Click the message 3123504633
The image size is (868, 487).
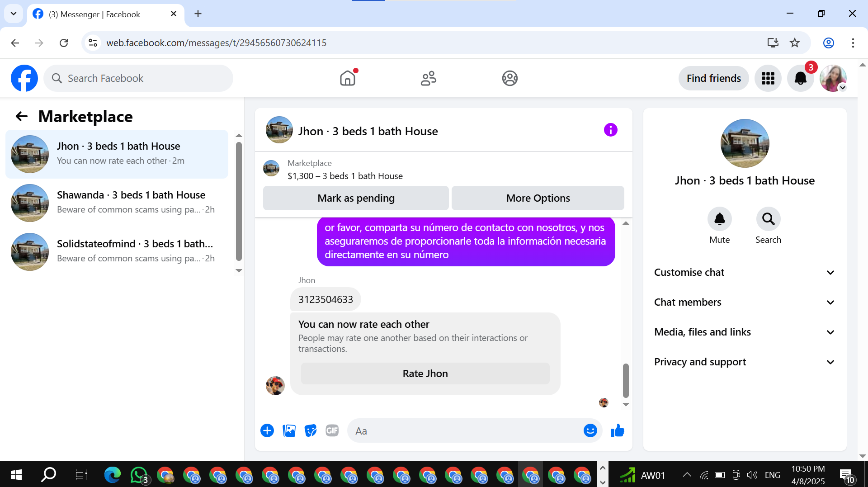[325, 299]
